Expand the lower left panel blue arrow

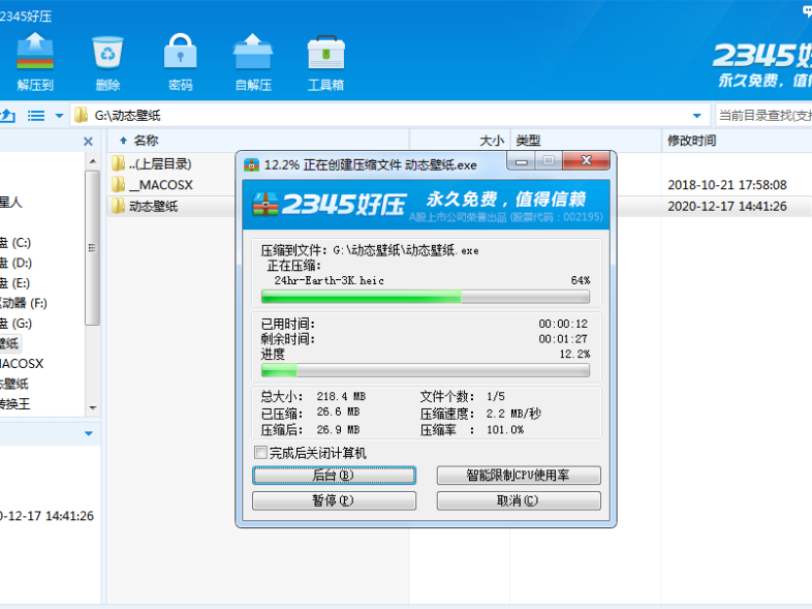89,433
